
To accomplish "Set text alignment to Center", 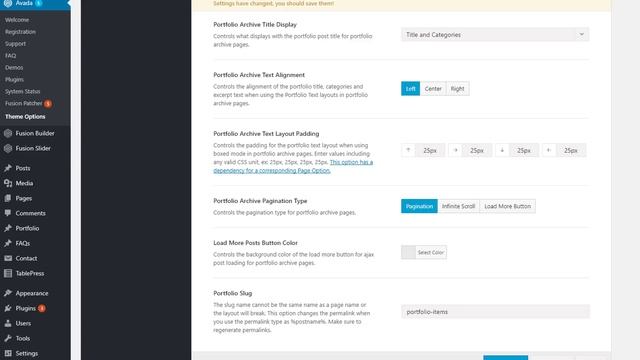I will click(433, 89).
